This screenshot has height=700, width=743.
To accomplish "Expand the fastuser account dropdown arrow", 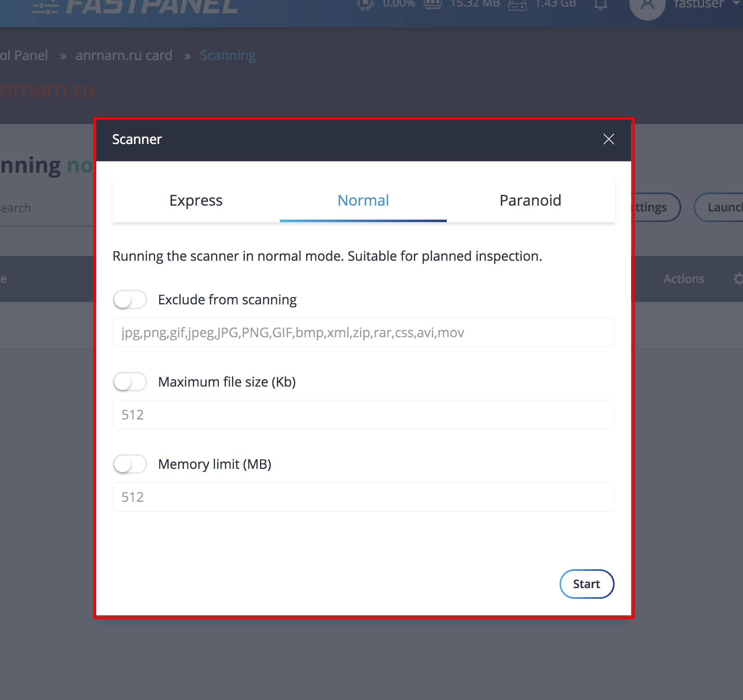I will 736,3.
